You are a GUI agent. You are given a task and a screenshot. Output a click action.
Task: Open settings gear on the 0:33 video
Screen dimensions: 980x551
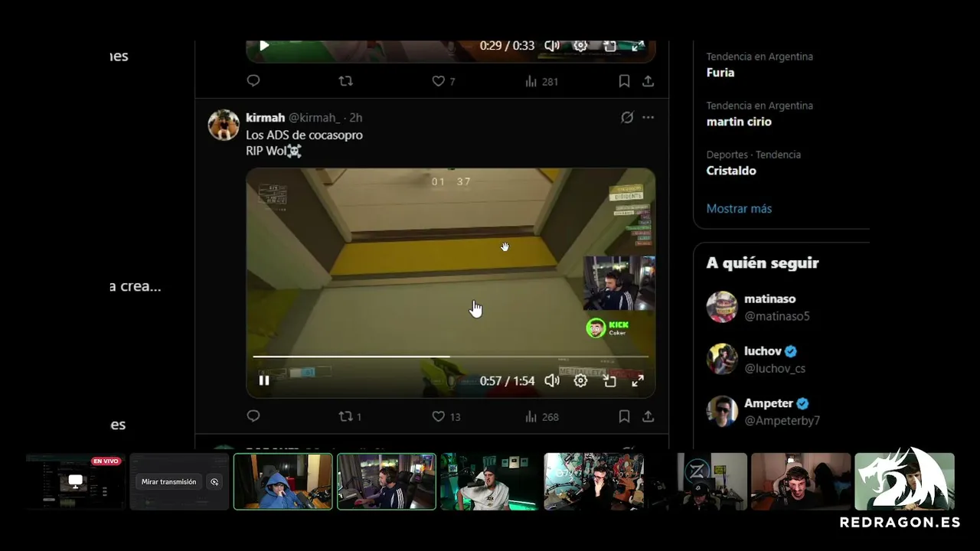[x=580, y=46]
